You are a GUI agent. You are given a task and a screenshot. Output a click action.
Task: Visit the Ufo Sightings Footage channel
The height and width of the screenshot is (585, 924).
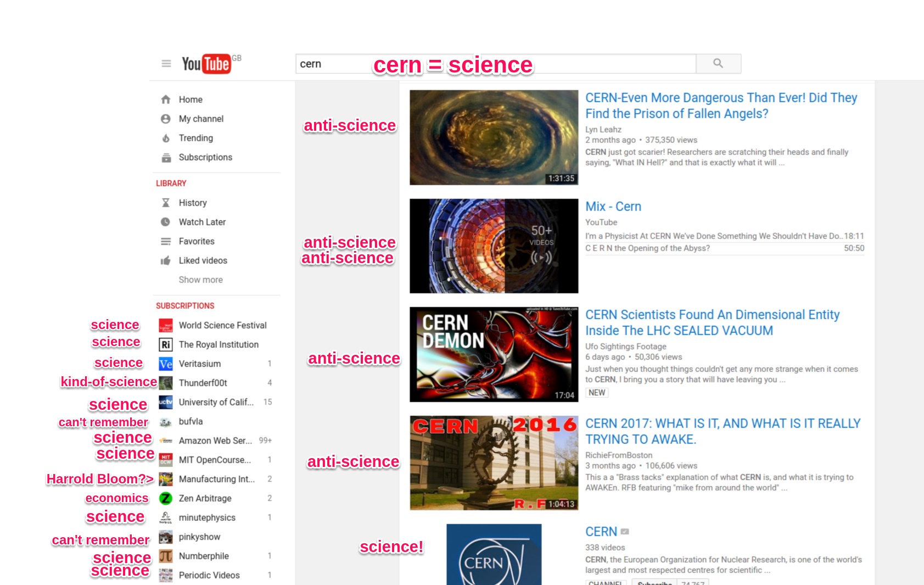[x=626, y=347]
